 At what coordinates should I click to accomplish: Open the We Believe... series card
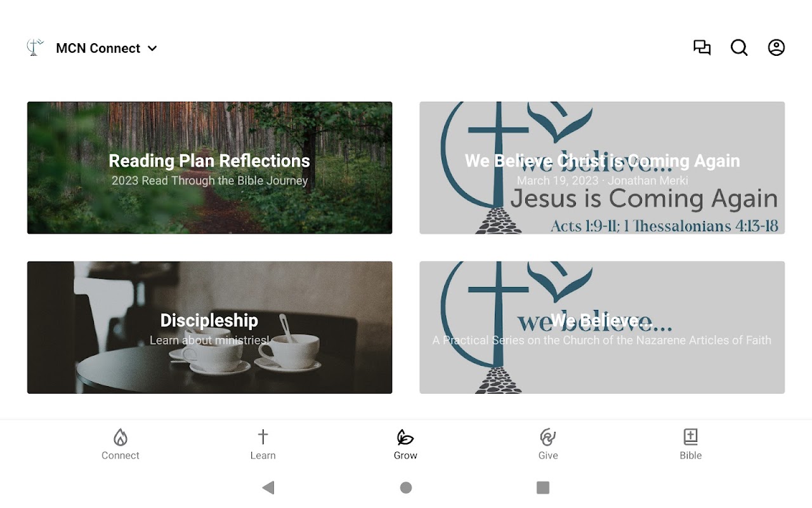coord(602,328)
